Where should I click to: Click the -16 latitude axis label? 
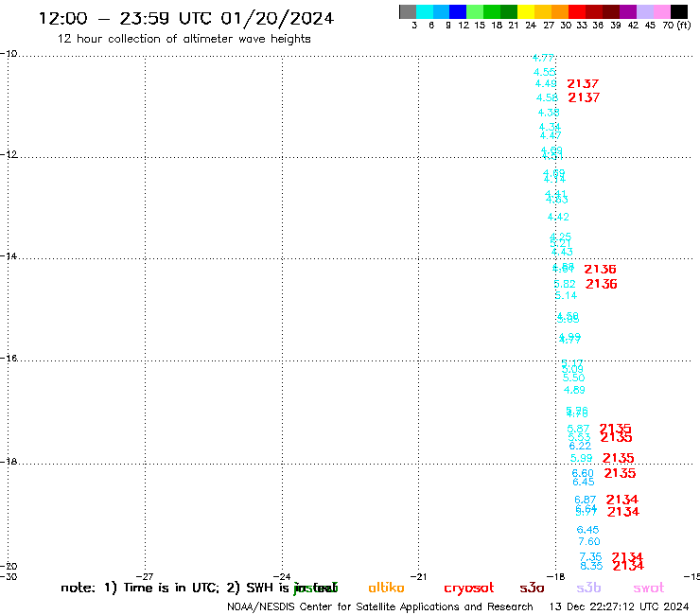click(x=9, y=359)
